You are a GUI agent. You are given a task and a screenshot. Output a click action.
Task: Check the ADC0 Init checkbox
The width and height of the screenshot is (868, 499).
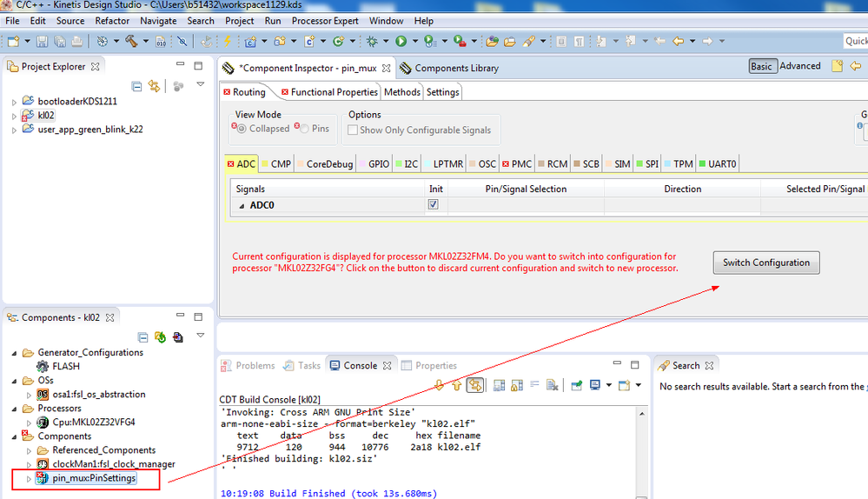[433, 204]
